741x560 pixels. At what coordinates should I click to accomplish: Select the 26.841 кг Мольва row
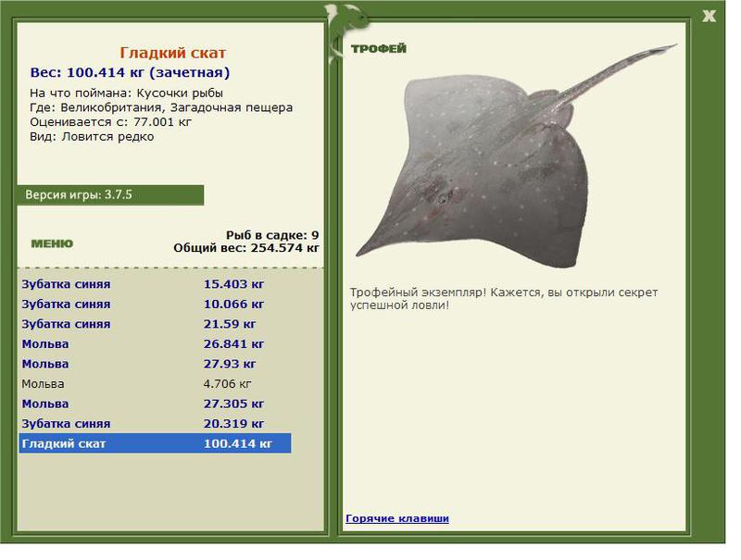(x=155, y=343)
